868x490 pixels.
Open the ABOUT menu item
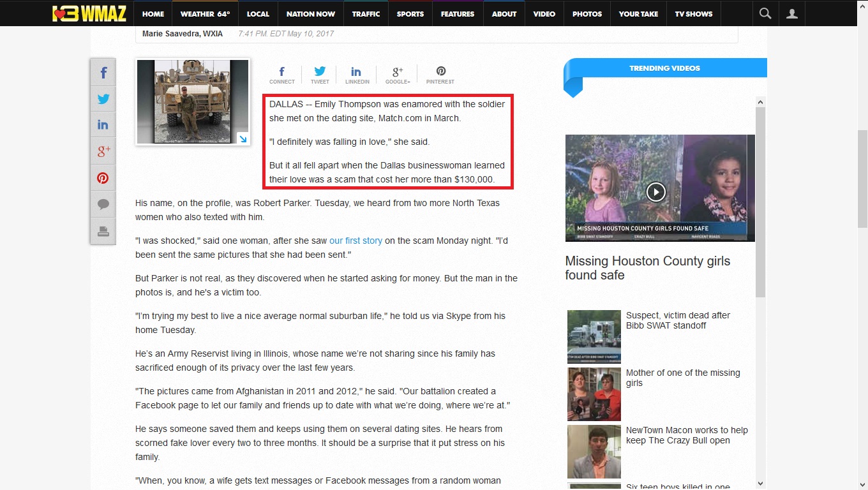tap(504, 13)
